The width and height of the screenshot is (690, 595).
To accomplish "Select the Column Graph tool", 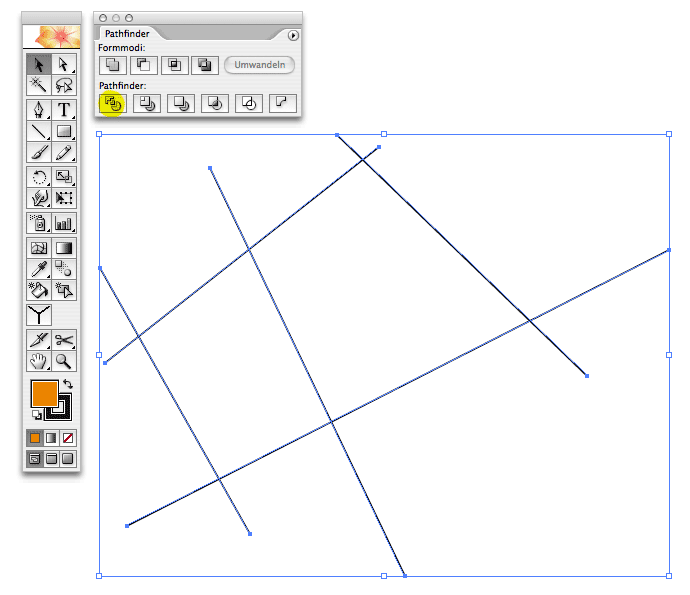I will point(64,223).
